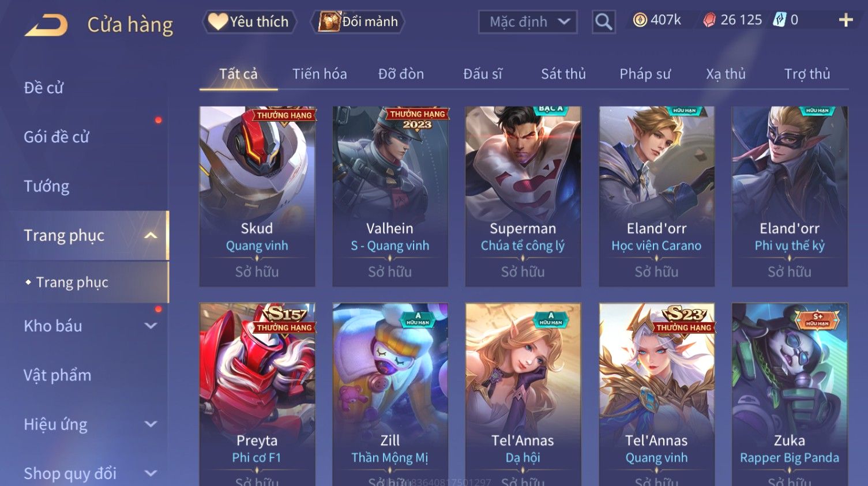Click the blue voucher currency icon
Image resolution: width=868 pixels, height=486 pixels.
pos(779,20)
